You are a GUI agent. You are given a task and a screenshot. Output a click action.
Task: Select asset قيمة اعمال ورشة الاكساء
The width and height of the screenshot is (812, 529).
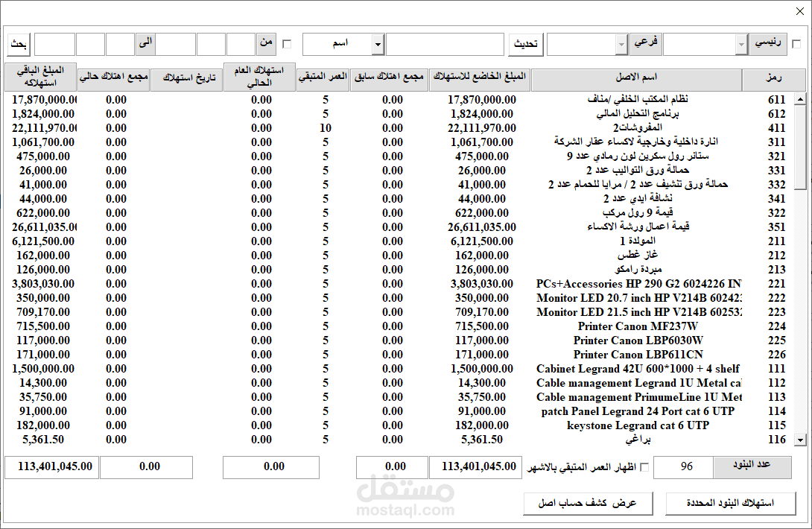pyautogui.click(x=399, y=227)
